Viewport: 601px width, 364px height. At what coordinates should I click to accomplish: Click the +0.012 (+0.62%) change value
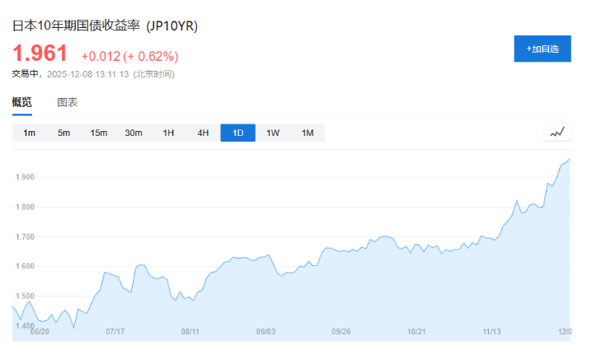(129, 56)
